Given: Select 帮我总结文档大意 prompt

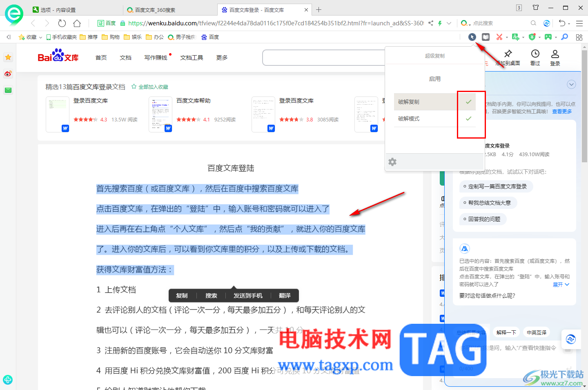Looking at the screenshot, I should pos(488,203).
